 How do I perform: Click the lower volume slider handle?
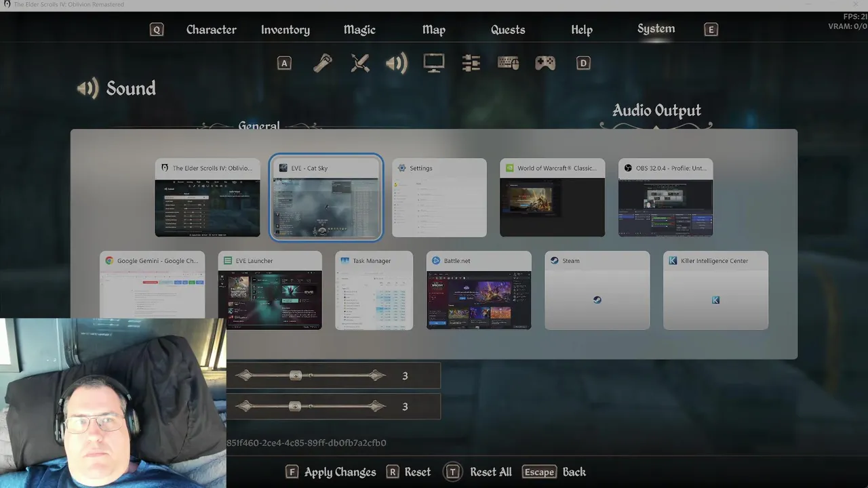295,407
